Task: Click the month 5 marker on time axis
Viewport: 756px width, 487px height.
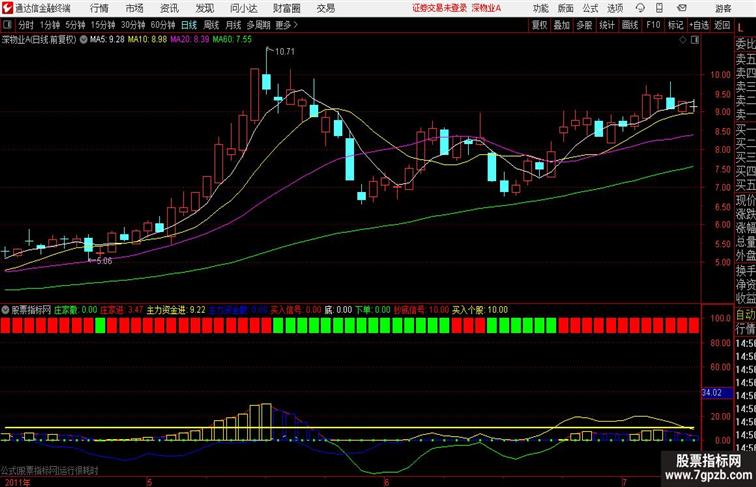Action: point(149,482)
